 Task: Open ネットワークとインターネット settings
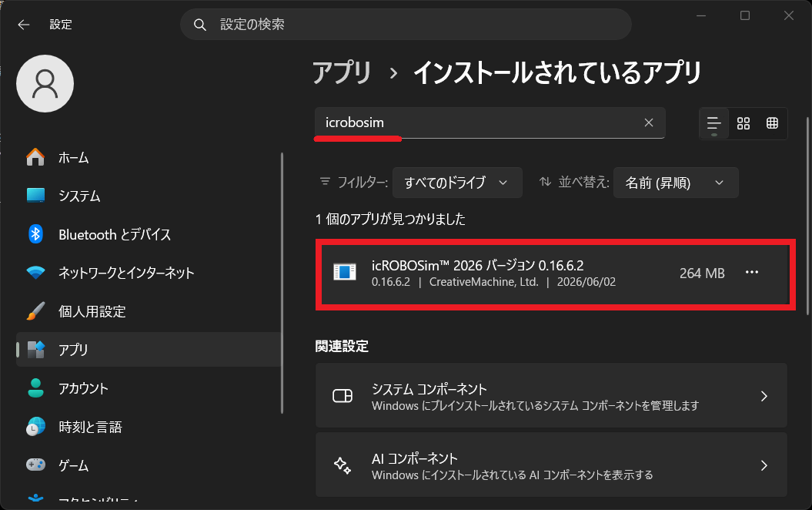[x=149, y=273]
